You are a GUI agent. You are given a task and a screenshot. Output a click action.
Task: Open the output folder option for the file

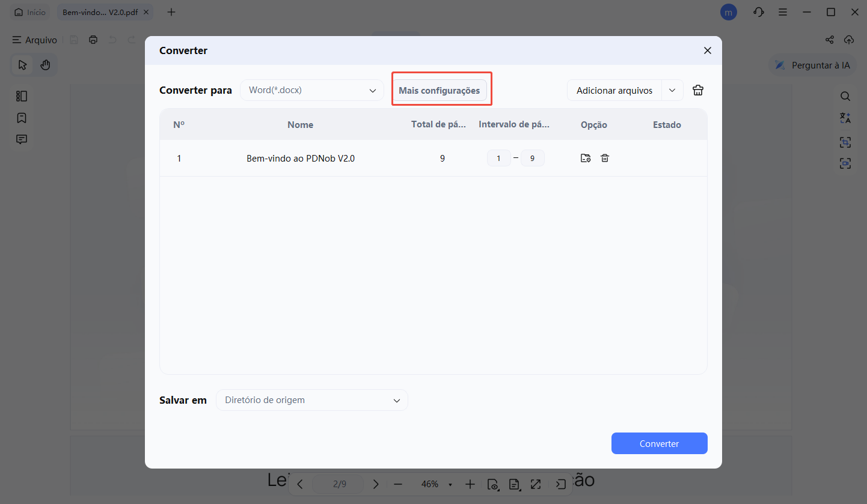pos(585,158)
